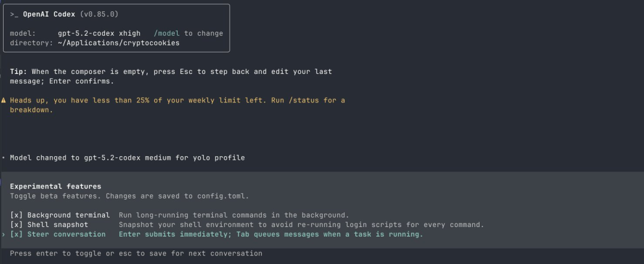Viewport: 644px width, 264px height.
Task: Click the selection arrow beside Steer conversation
Action: click(4, 234)
